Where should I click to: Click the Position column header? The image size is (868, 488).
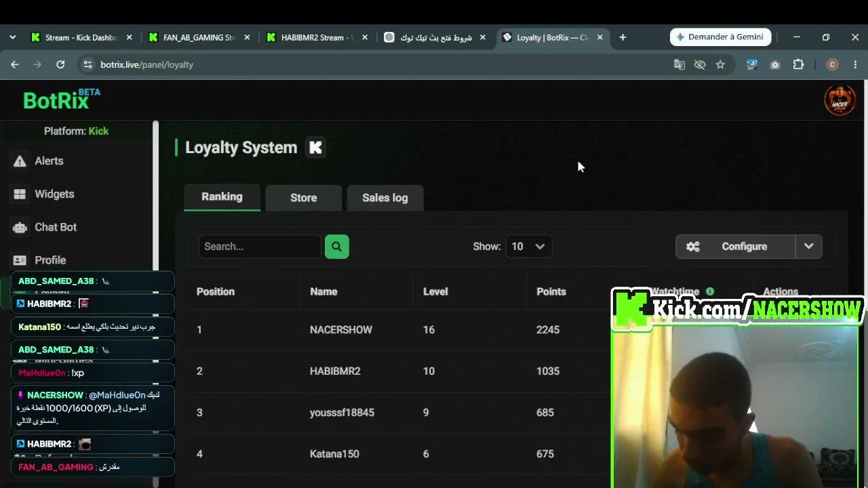click(x=216, y=291)
